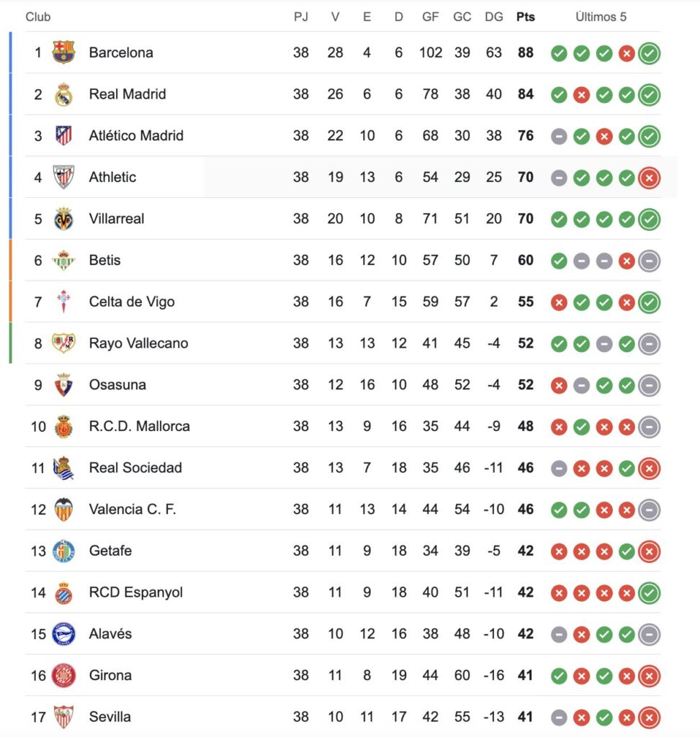Click Athletic's latest red loss result icon
Screen dimensions: 700x737
click(649, 178)
